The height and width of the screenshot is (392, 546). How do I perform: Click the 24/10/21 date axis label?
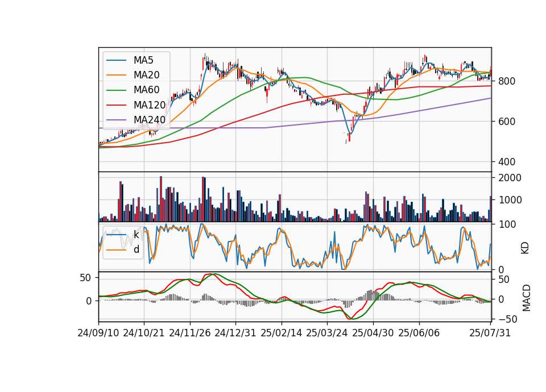[144, 333]
